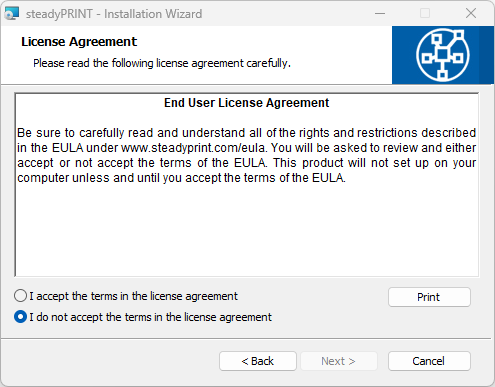This screenshot has height=387, width=495.
Task: Click the 'I do not accept the terms' label text
Action: pyautogui.click(x=150, y=317)
